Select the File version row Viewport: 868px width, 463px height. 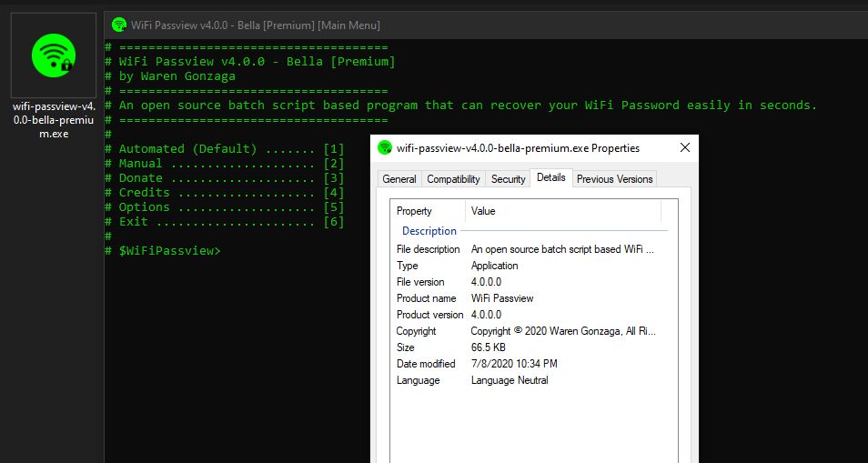[x=526, y=282]
